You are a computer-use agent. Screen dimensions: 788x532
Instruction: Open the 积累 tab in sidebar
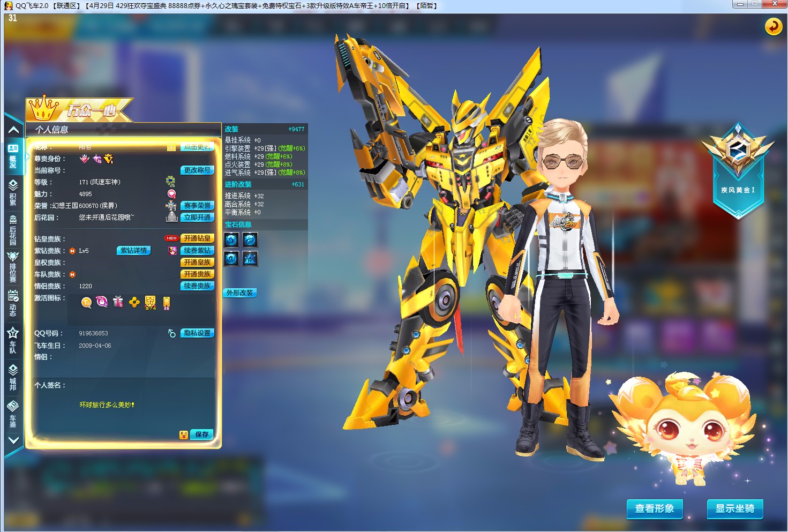[x=13, y=192]
